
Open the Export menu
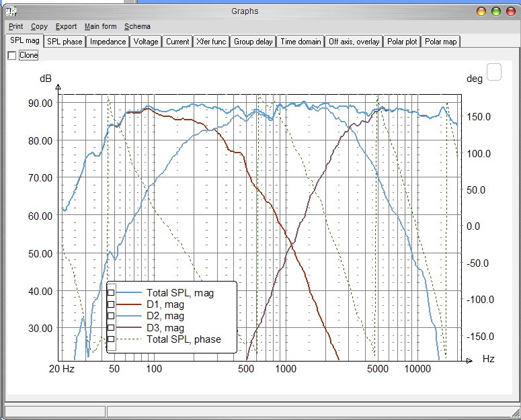click(66, 26)
